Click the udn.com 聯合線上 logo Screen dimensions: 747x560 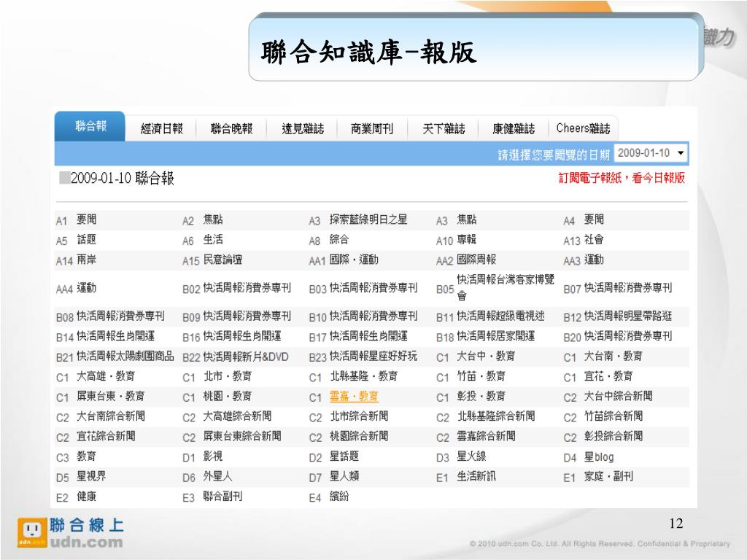coord(71,533)
